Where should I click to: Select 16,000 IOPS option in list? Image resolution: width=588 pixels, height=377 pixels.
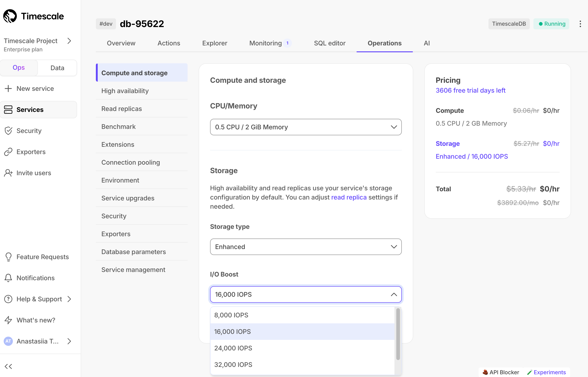tap(302, 331)
